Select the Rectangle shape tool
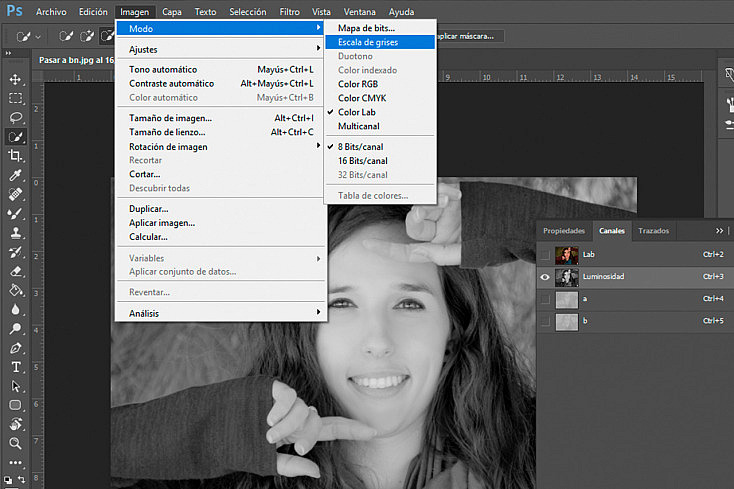Image resolution: width=734 pixels, height=489 pixels. click(15, 405)
